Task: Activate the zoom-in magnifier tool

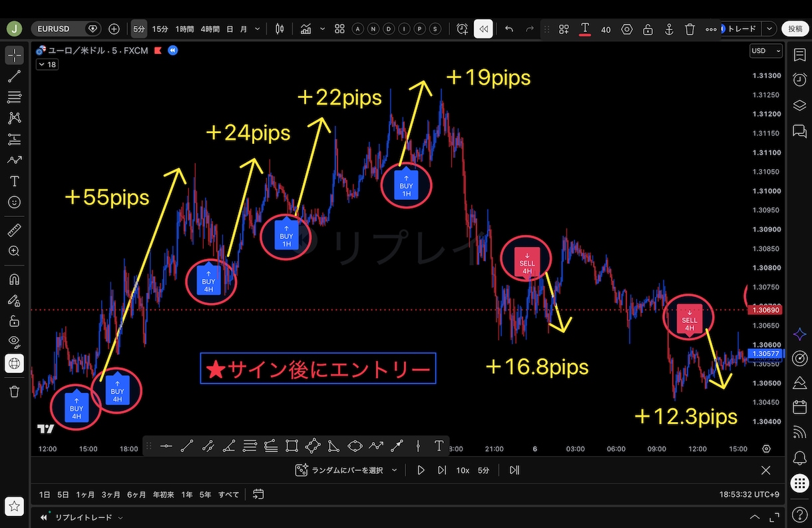Action: [x=15, y=251]
